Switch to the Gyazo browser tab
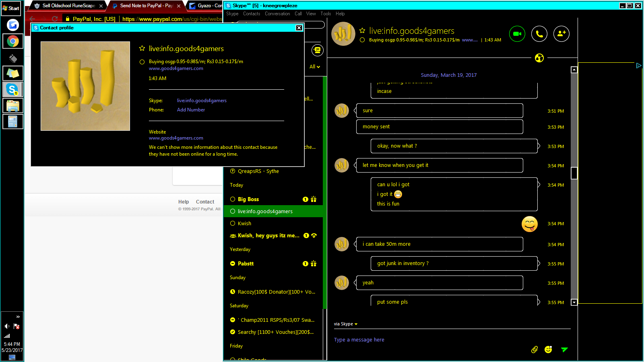The height and width of the screenshot is (362, 644). pyautogui.click(x=205, y=6)
